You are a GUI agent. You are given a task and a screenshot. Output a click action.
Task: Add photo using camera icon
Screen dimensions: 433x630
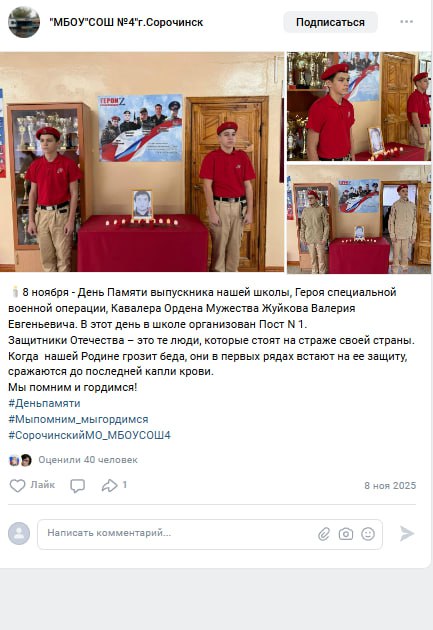click(345, 534)
